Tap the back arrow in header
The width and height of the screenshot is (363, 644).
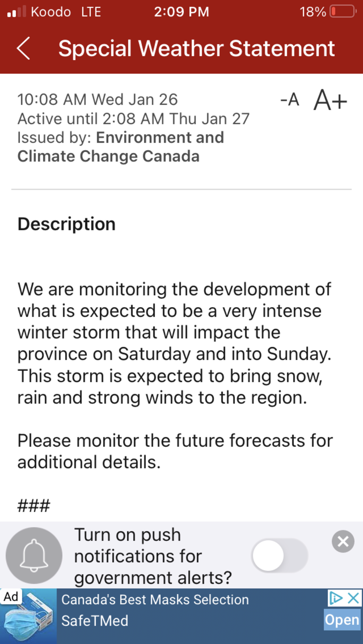click(x=23, y=48)
